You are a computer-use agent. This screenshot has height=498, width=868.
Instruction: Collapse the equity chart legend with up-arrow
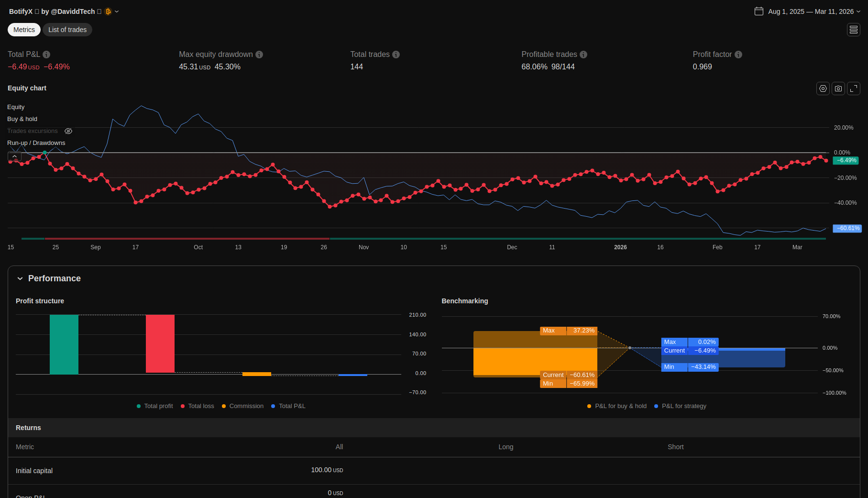pyautogui.click(x=14, y=156)
